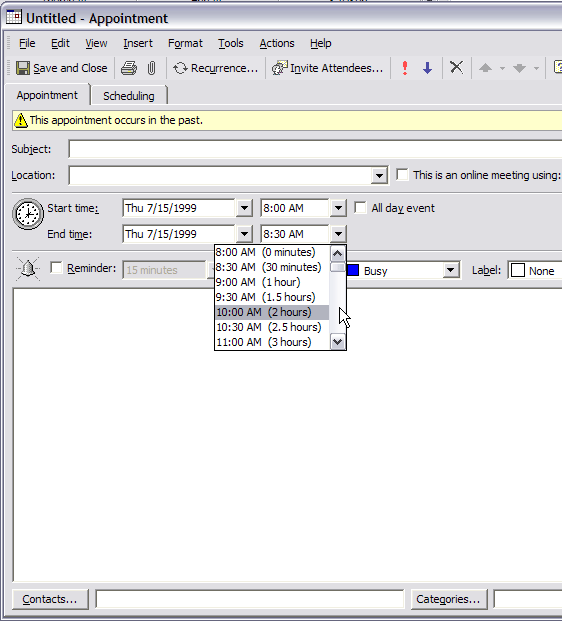Image resolution: width=562 pixels, height=621 pixels.
Task: Enable the All day event checkbox
Action: pos(360,208)
